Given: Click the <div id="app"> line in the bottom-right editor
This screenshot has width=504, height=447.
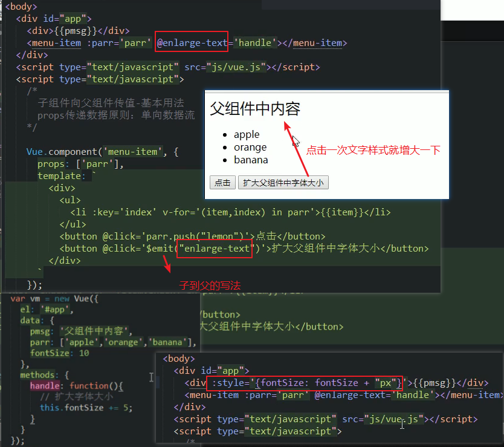Looking at the screenshot, I should coord(212,371).
